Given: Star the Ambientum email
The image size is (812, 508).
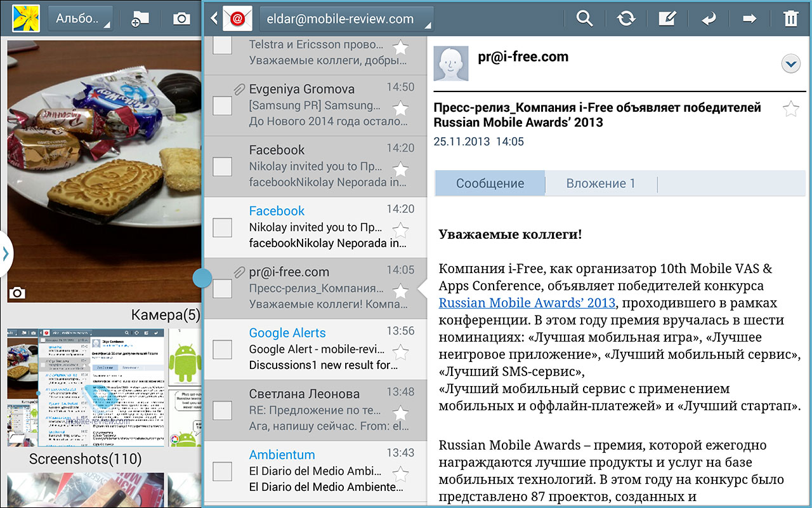Looking at the screenshot, I should coord(400,474).
